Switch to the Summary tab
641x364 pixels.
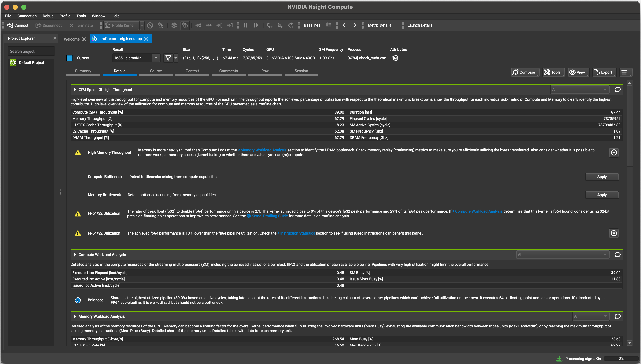tap(83, 70)
